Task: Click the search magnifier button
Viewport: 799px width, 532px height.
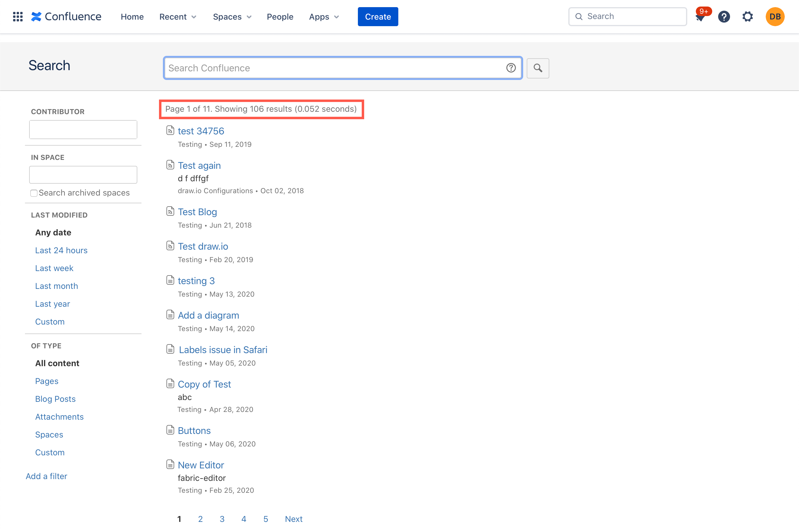Action: pyautogui.click(x=538, y=68)
